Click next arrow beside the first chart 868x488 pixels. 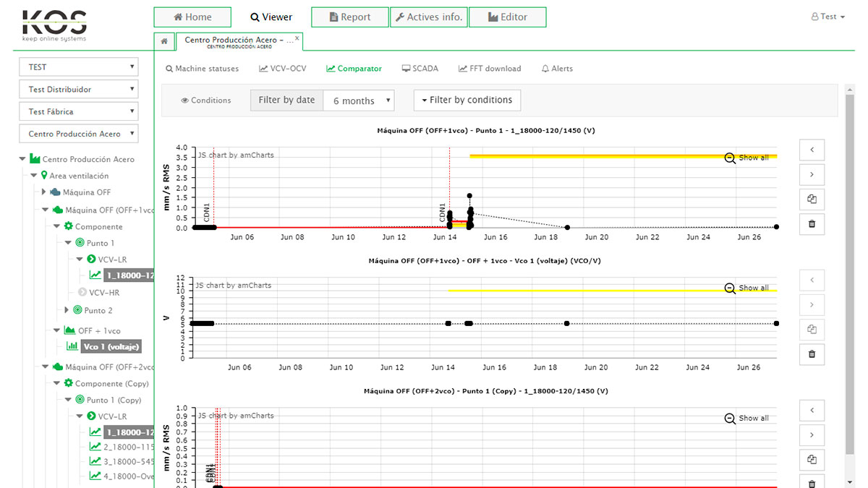tap(812, 175)
